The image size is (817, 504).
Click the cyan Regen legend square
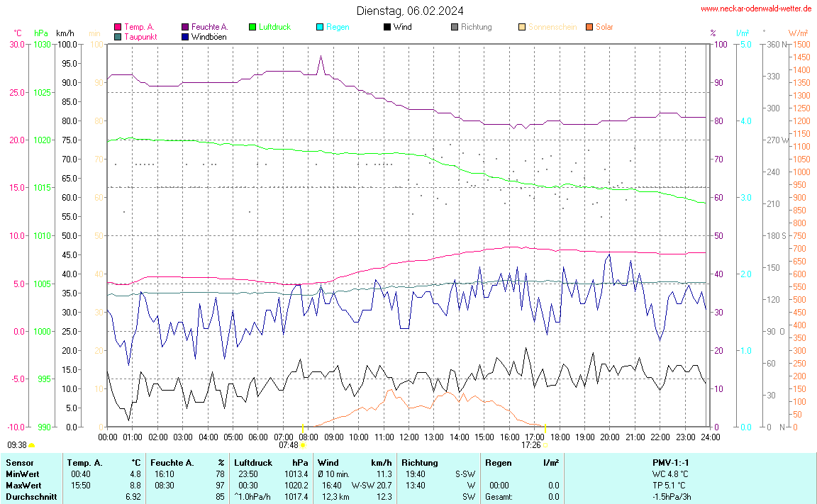(320, 27)
